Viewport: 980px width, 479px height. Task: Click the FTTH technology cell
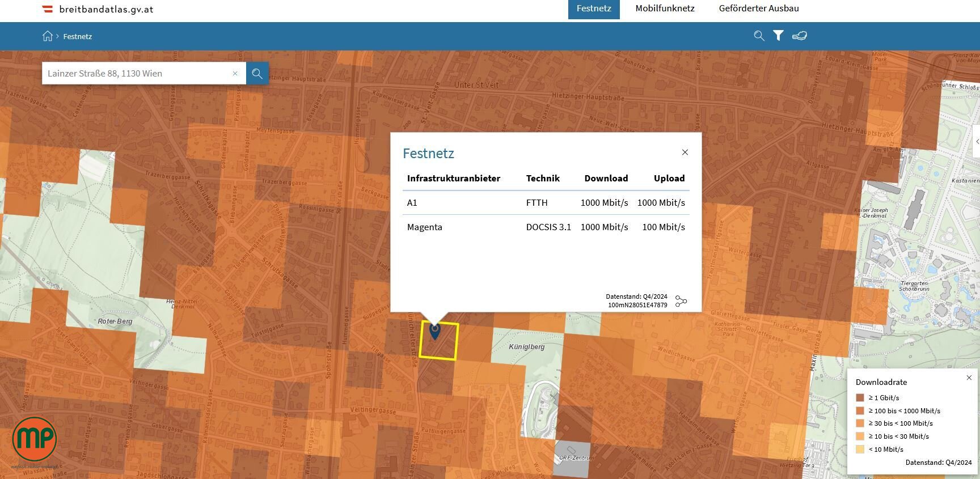click(x=537, y=202)
